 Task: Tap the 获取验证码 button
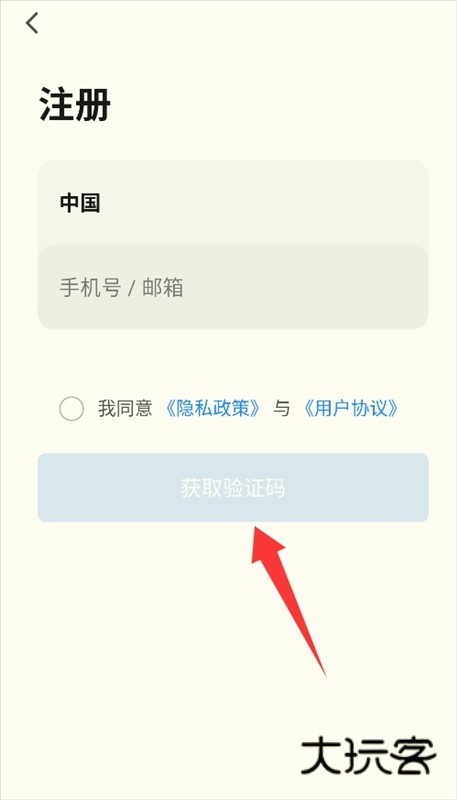coord(233,488)
